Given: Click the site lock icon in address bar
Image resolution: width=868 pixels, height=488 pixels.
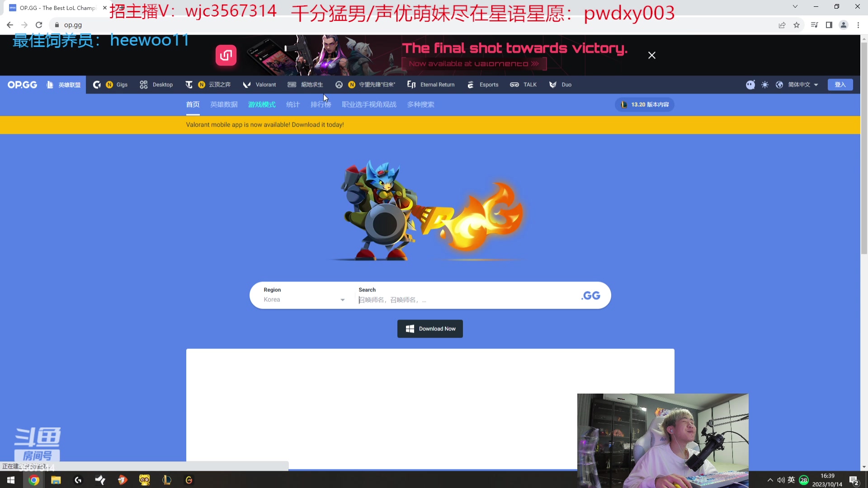Looking at the screenshot, I should (57, 25).
